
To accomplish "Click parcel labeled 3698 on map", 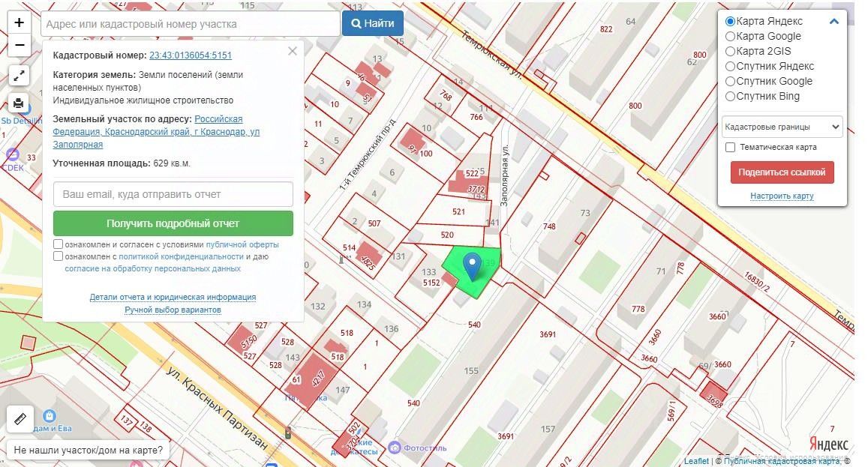I will click(x=715, y=400).
